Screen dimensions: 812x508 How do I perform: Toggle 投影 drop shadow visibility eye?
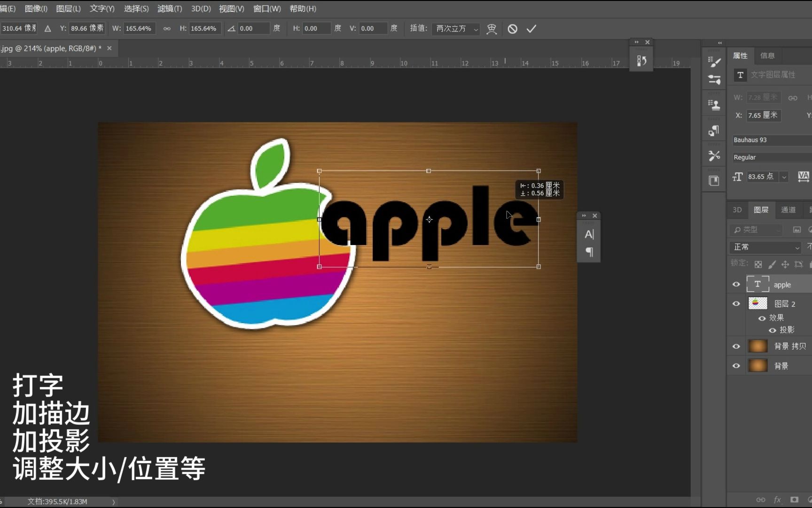(x=772, y=330)
